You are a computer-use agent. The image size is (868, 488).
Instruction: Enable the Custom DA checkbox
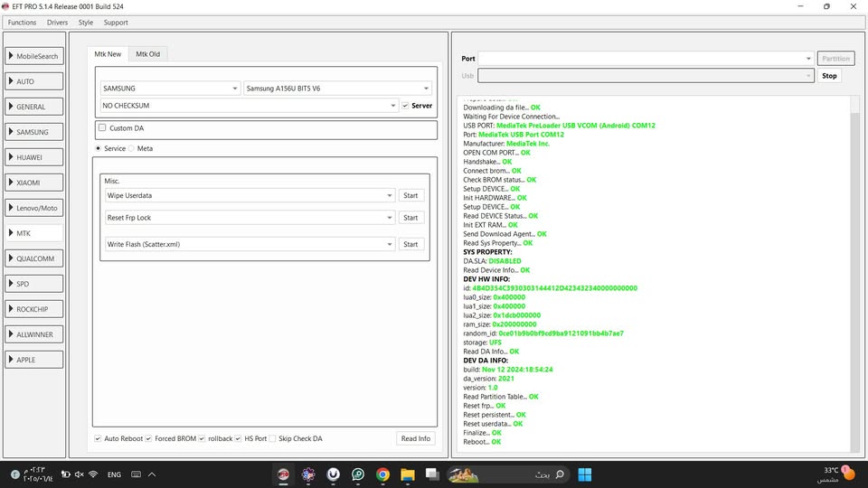[102, 127]
